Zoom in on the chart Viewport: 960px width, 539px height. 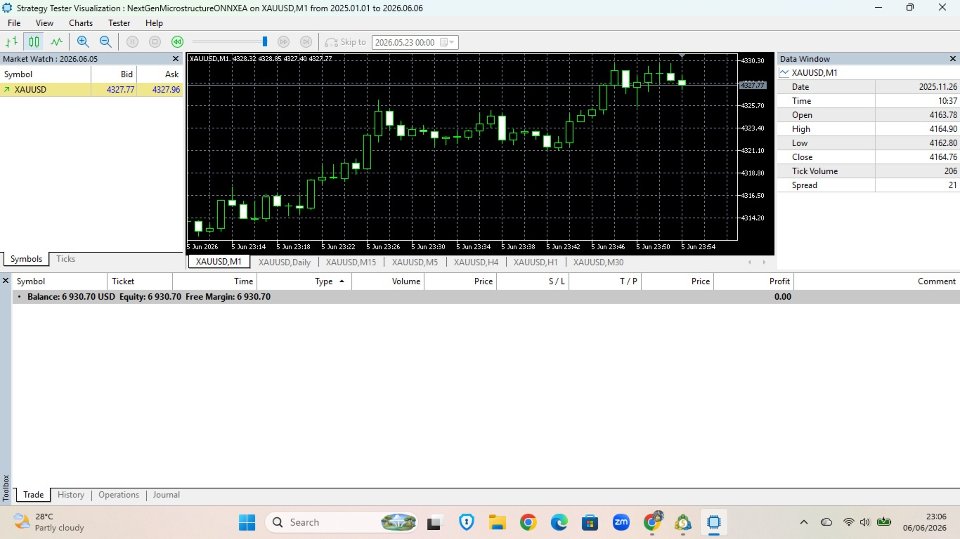point(83,42)
